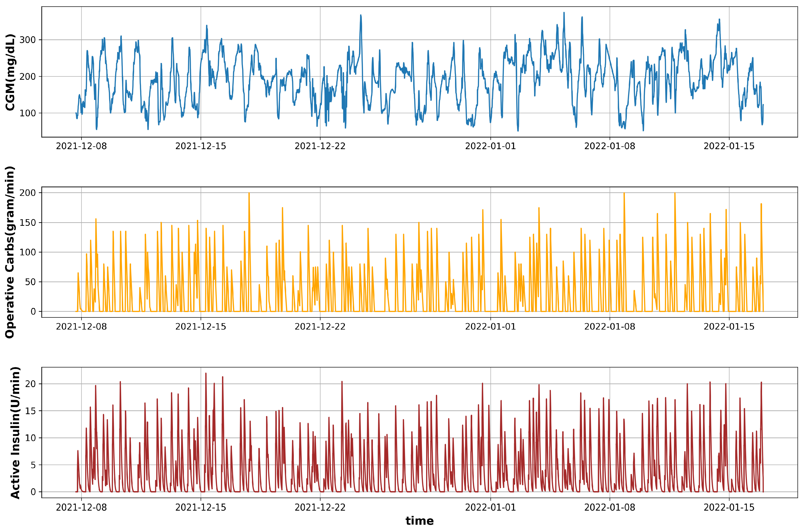Click the 150 tick on carbs y-axis
This screenshot has width=805, height=532.
[x=28, y=222]
